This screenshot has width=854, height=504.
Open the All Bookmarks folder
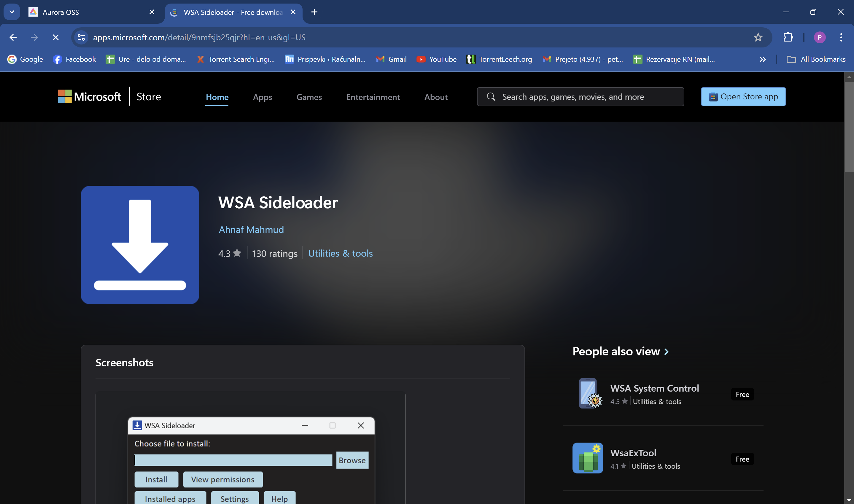[816, 59]
